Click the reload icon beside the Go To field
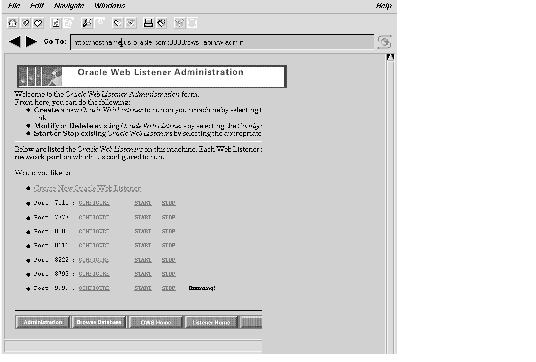 click(385, 42)
